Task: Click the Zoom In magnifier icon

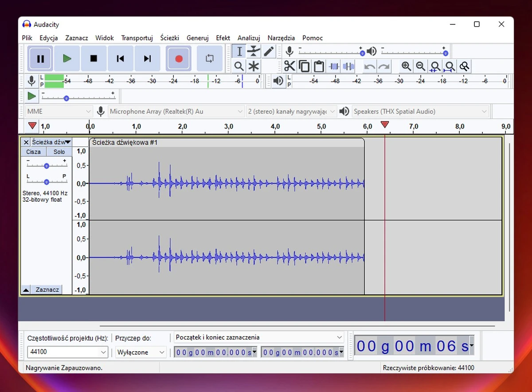Action: [x=406, y=66]
